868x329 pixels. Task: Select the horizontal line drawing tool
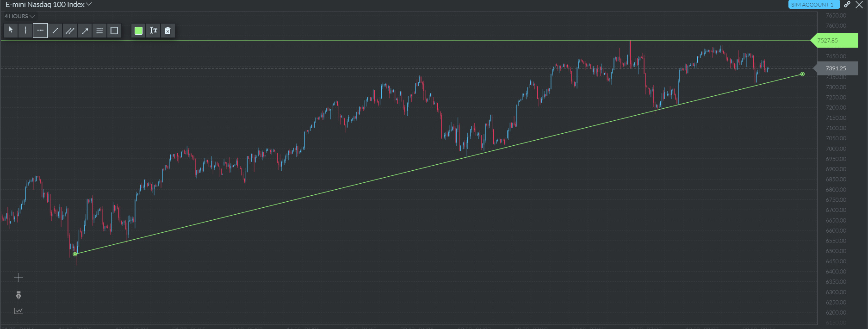pos(40,31)
